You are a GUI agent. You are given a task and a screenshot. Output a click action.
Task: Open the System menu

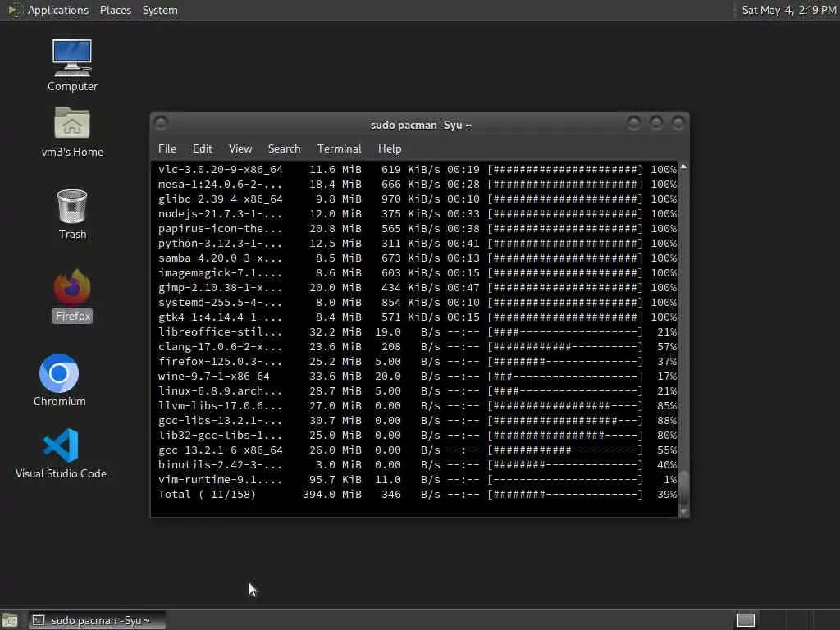coord(160,10)
